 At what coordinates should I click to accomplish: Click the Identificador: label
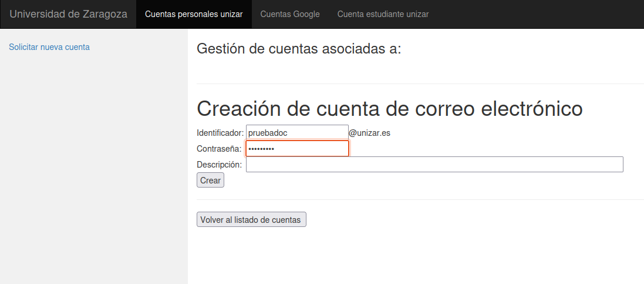tap(220, 133)
